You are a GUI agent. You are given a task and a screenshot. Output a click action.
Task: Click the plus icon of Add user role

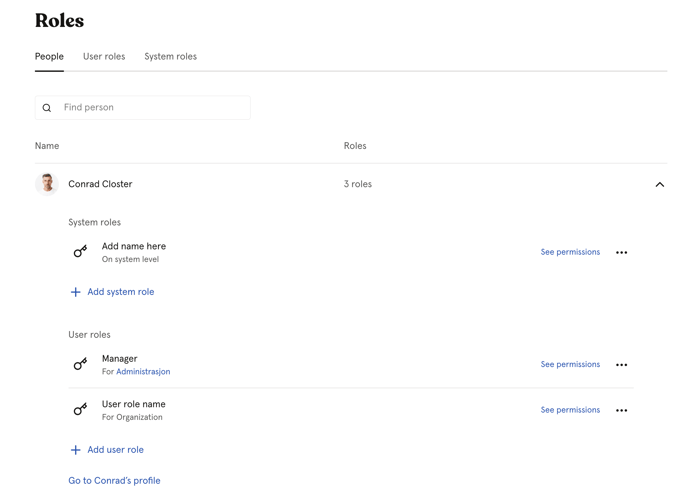75,450
